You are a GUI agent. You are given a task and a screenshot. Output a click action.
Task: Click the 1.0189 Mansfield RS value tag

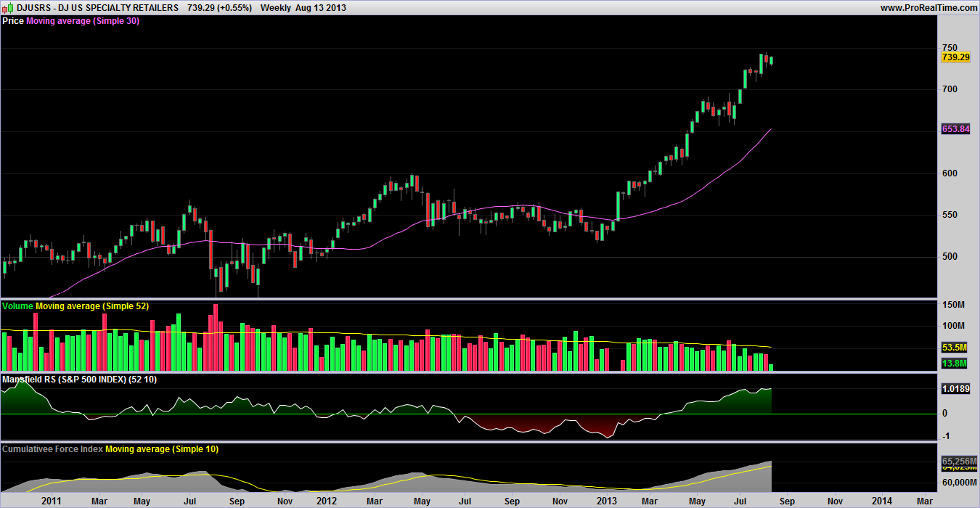click(x=955, y=389)
